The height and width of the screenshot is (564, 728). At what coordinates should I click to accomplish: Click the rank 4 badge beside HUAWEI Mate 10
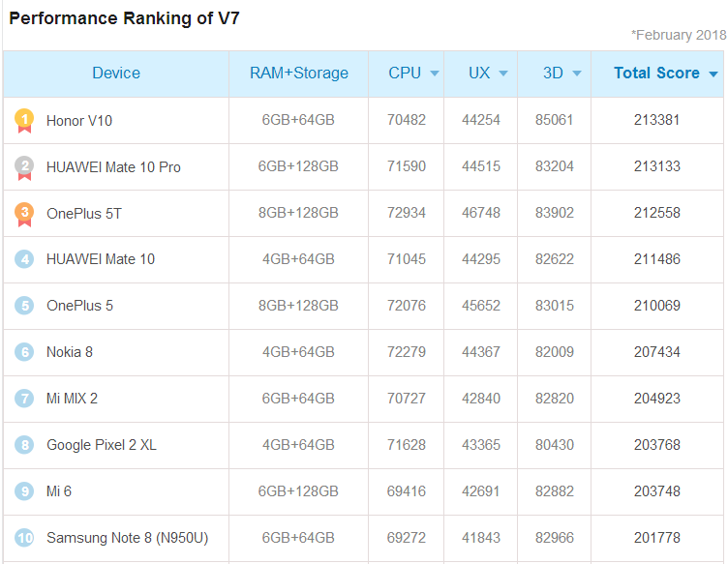click(x=24, y=259)
